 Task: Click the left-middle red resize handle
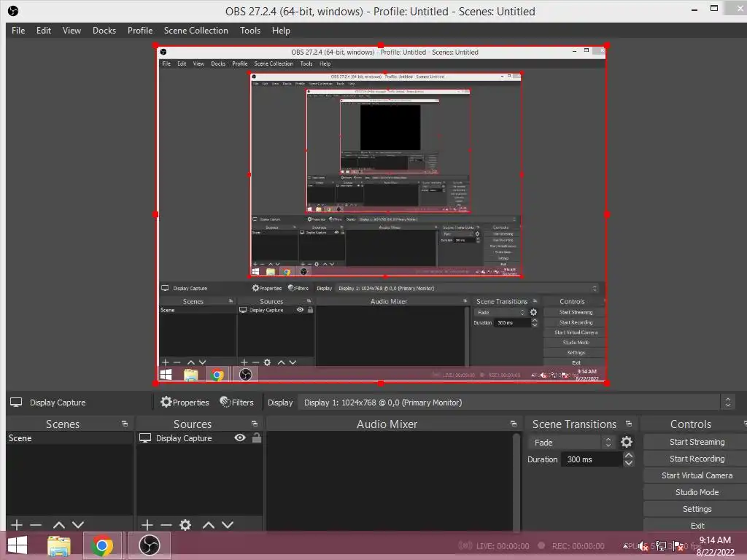click(156, 214)
